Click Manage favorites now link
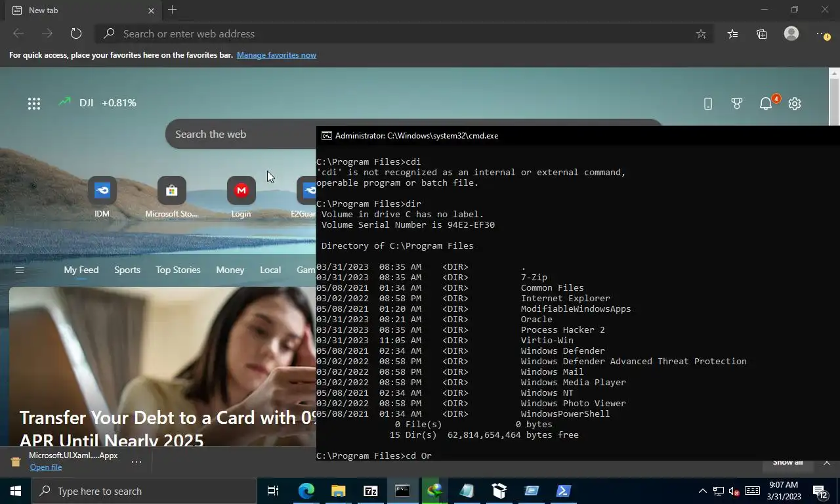This screenshot has width=840, height=504. pyautogui.click(x=276, y=55)
